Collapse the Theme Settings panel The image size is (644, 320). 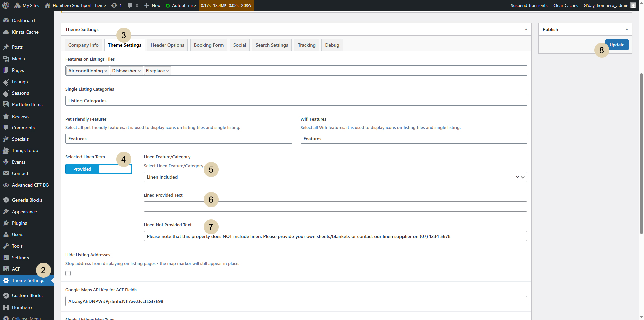pos(526,29)
